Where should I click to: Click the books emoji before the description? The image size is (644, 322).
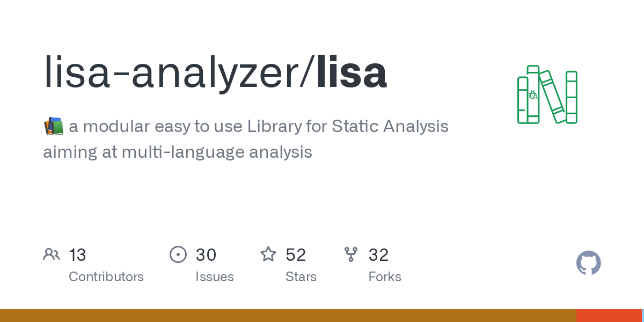pyautogui.click(x=53, y=127)
